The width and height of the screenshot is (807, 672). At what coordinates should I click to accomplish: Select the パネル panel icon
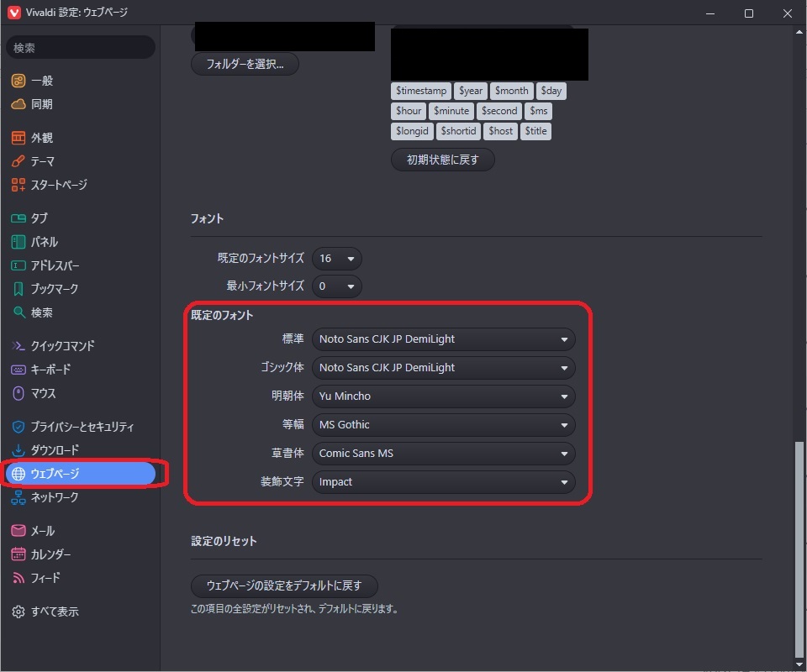pyautogui.click(x=18, y=242)
